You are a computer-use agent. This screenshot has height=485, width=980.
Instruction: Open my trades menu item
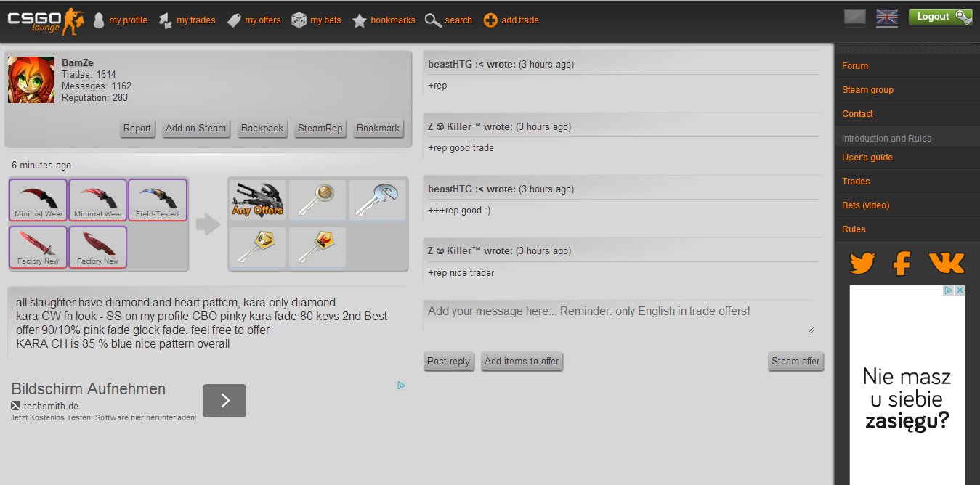(196, 20)
